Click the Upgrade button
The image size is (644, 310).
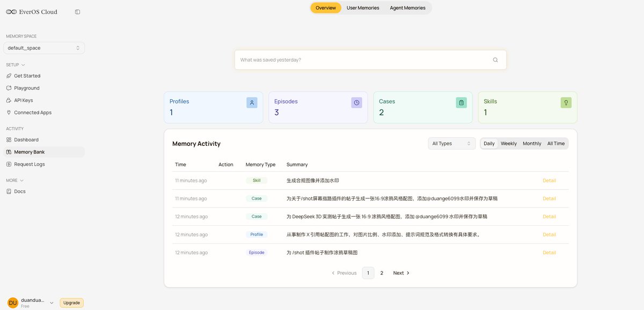[x=71, y=303]
